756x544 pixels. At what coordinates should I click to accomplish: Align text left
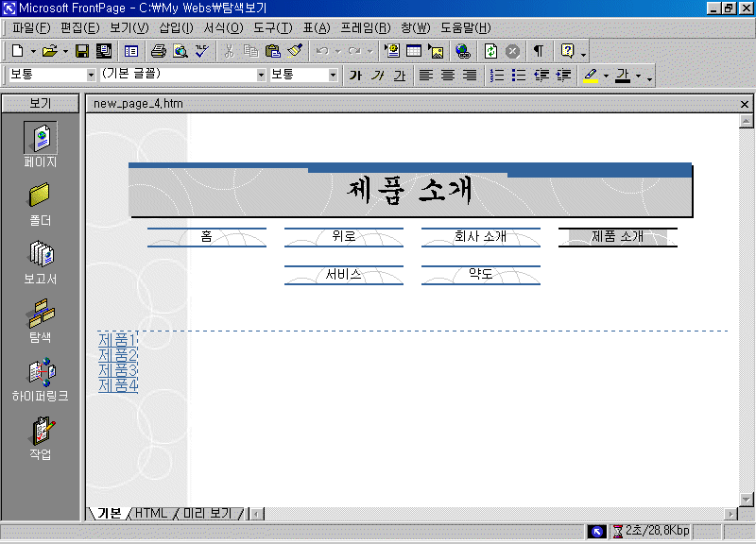click(x=426, y=76)
